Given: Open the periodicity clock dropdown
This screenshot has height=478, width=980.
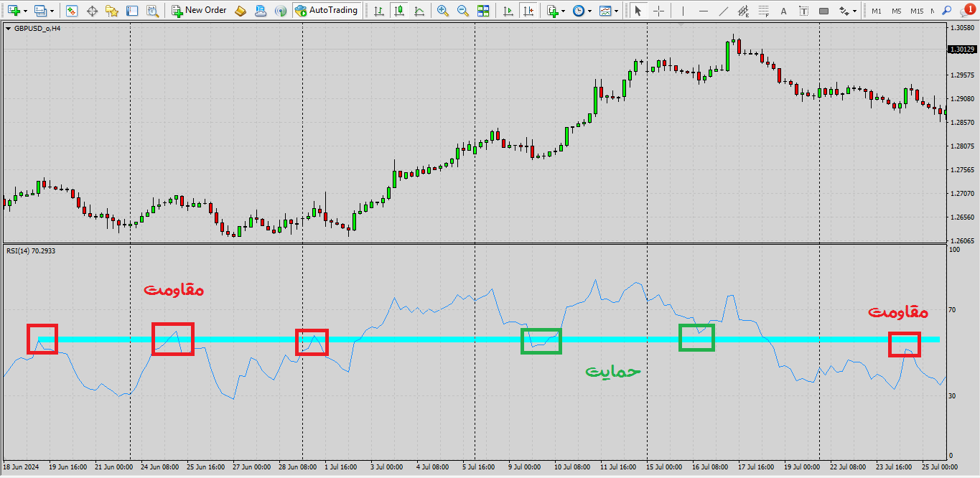Looking at the screenshot, I should (590, 11).
